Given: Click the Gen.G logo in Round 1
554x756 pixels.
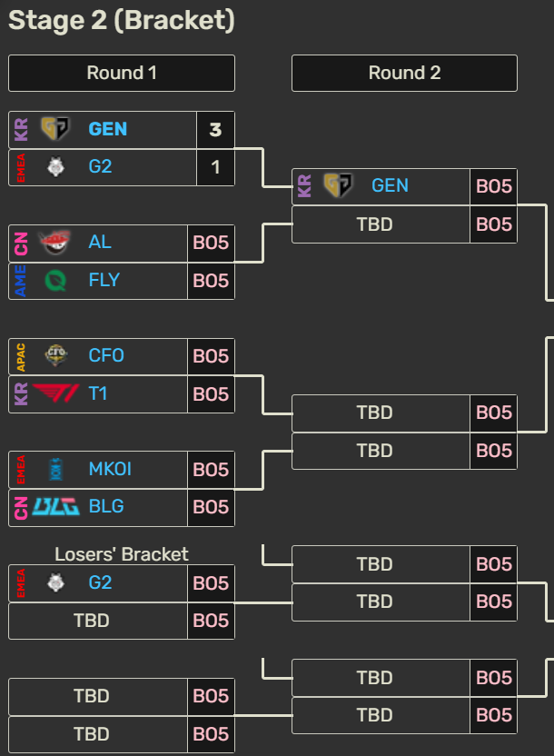Looking at the screenshot, I should point(54,129).
